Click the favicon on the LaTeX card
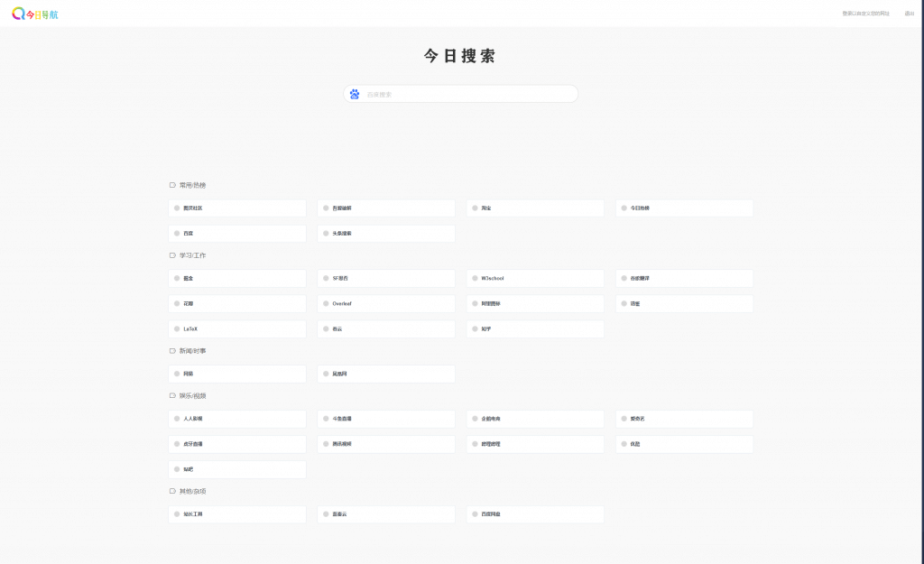Image resolution: width=924 pixels, height=564 pixels. pos(177,328)
